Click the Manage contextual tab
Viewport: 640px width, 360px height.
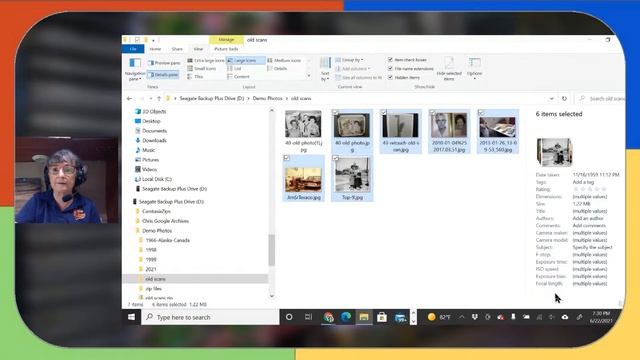[226, 40]
